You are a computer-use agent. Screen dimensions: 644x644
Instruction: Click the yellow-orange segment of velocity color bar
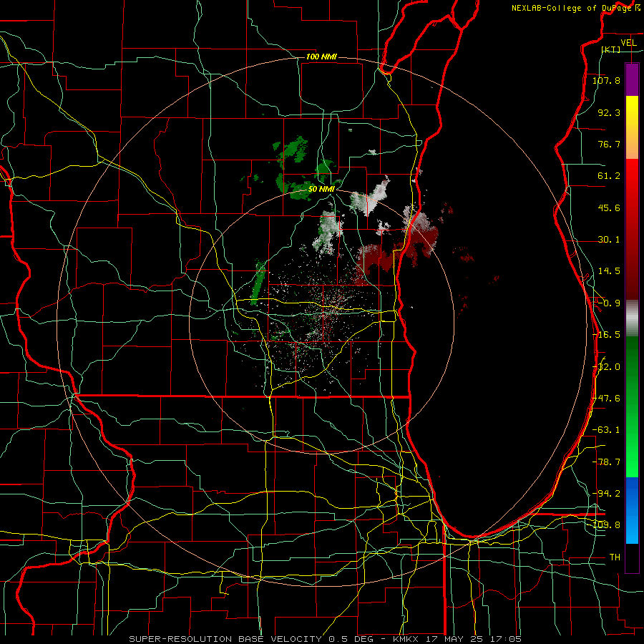pyautogui.click(x=632, y=127)
